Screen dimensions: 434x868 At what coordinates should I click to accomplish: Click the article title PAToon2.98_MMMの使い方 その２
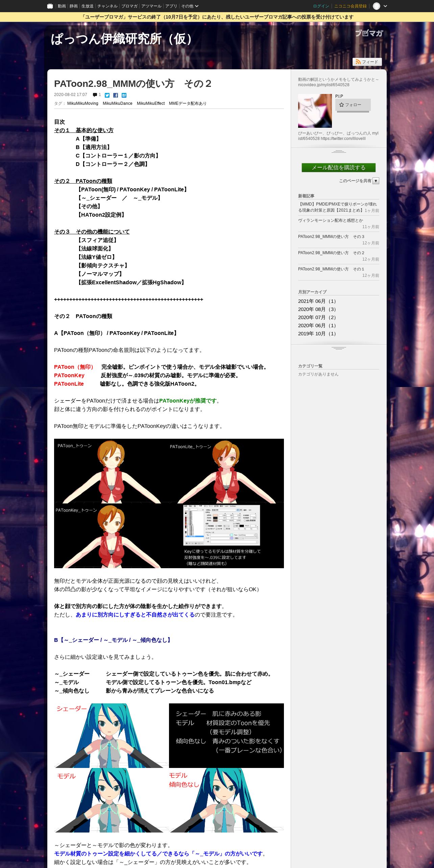133,83
